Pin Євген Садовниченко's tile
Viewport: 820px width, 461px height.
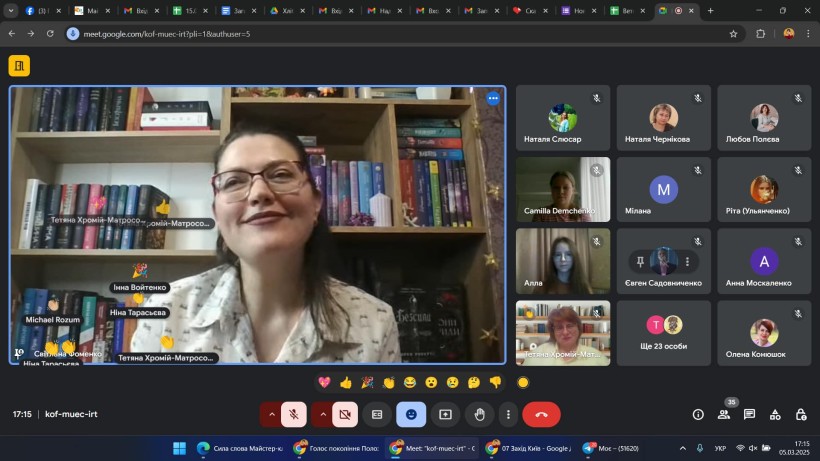[640, 261]
